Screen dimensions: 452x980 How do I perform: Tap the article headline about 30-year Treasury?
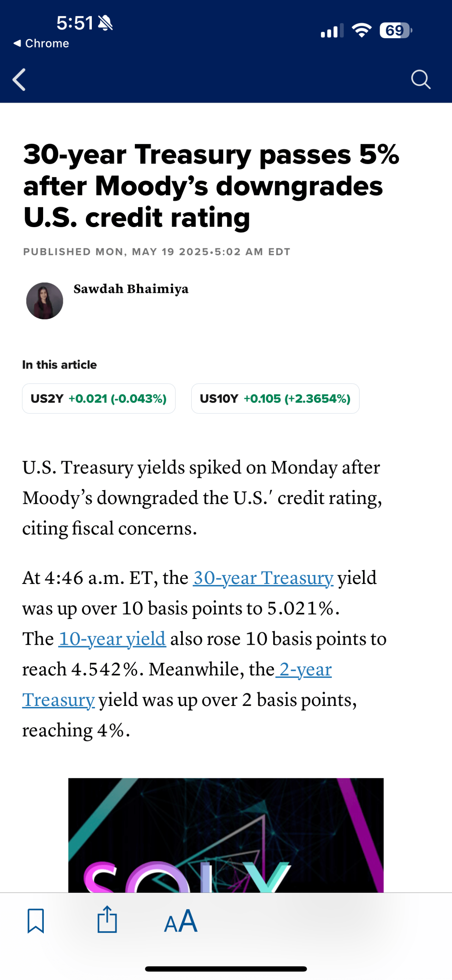coord(212,186)
